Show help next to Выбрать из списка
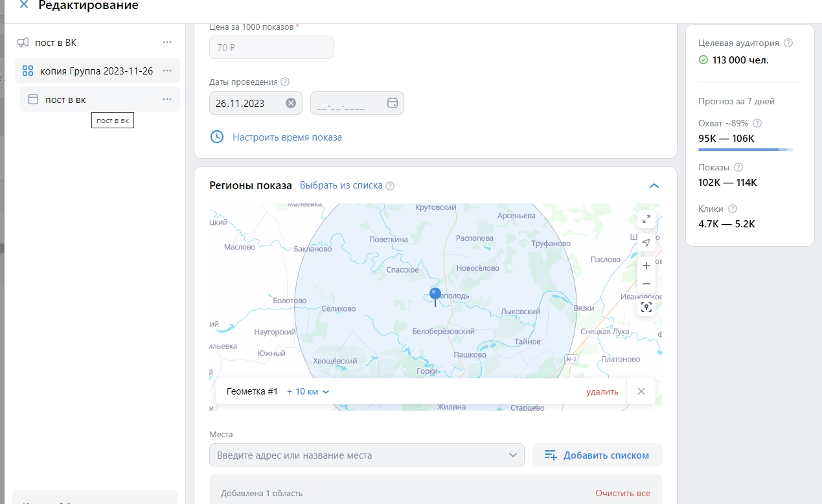 pyautogui.click(x=390, y=186)
